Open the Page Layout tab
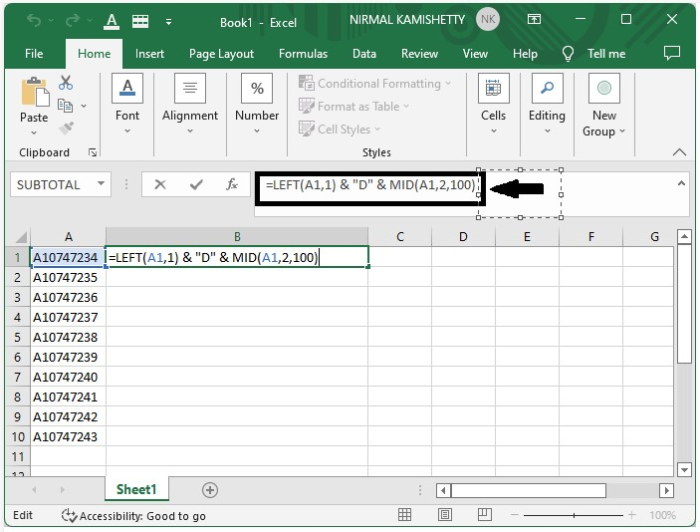 (221, 54)
